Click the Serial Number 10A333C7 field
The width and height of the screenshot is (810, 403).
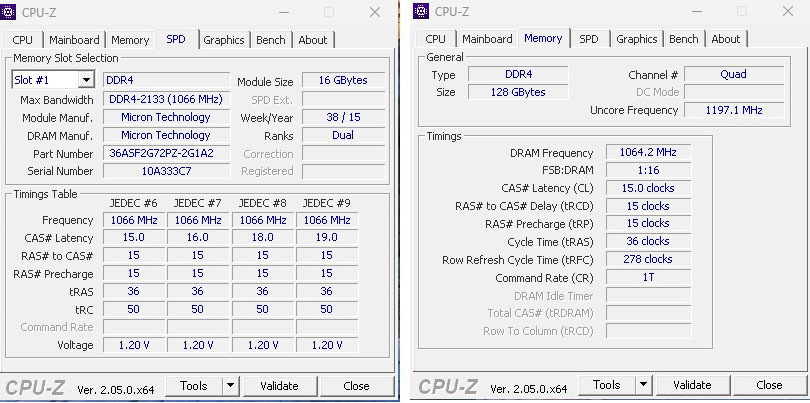point(166,171)
